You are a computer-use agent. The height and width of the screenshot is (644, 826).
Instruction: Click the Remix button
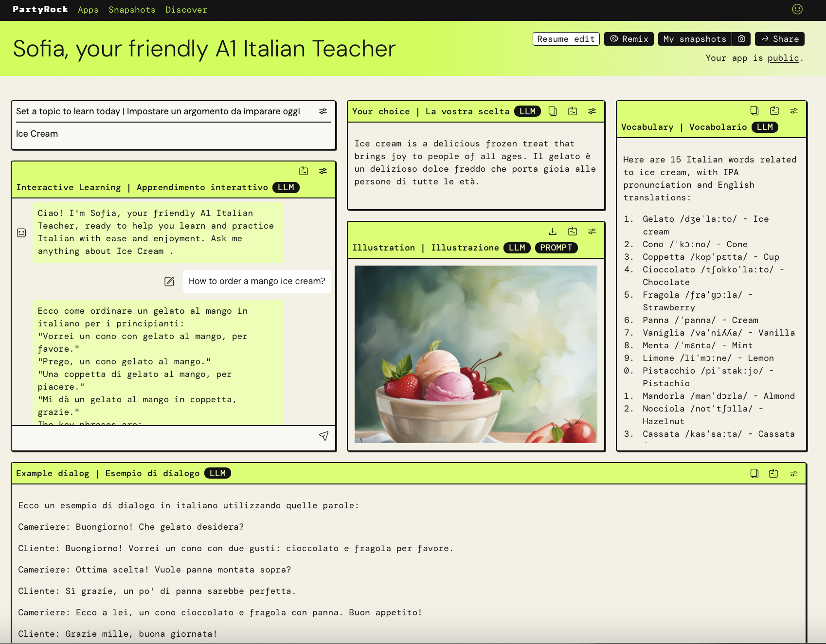point(628,39)
